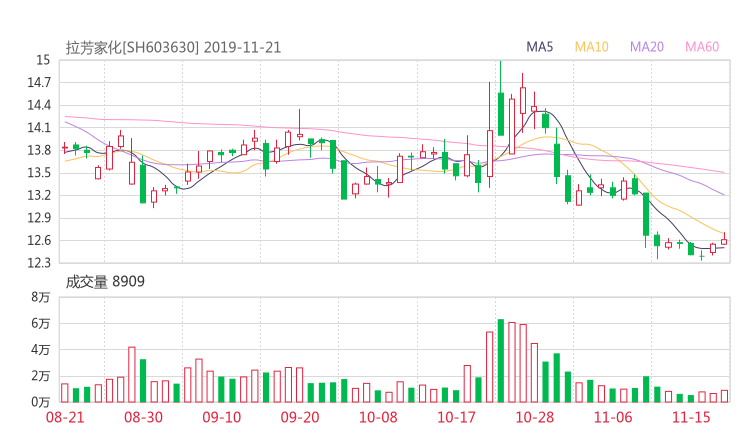Click the 14.7 price axis label
740x440 pixels.
point(39,83)
